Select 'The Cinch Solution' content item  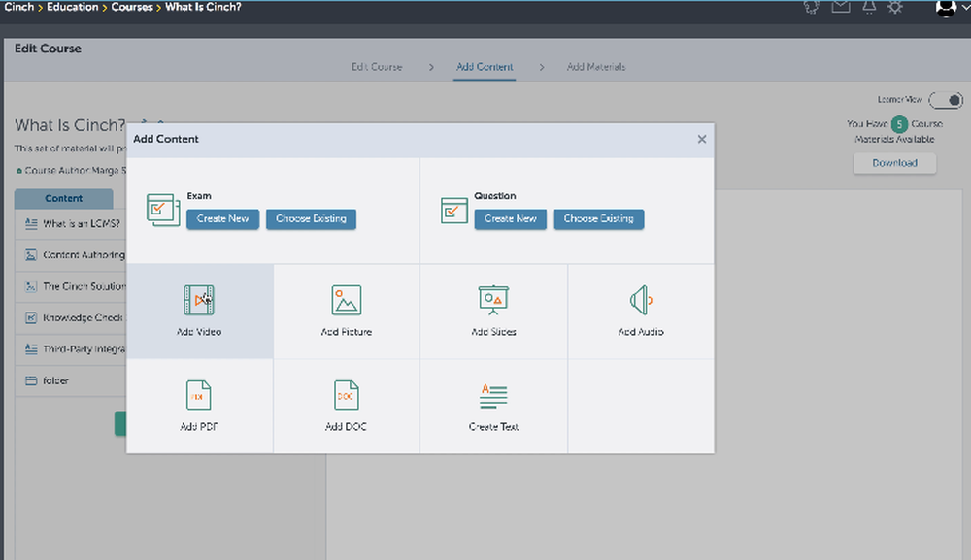coord(84,286)
